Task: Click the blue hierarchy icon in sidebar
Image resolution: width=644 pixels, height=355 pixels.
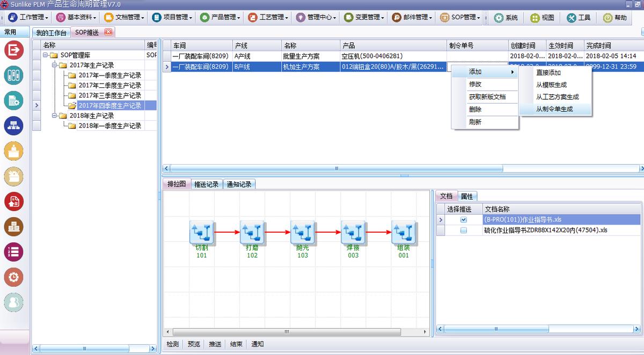Action: coord(13,125)
